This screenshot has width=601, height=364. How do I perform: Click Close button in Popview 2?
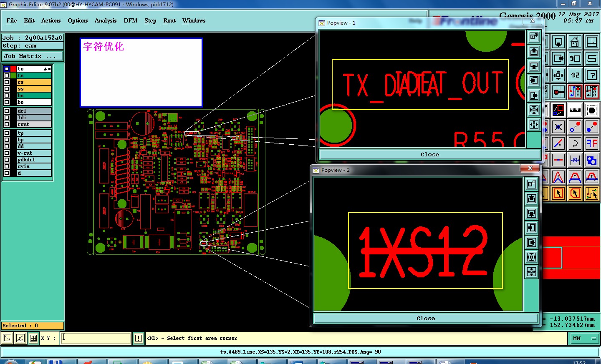pos(426,318)
